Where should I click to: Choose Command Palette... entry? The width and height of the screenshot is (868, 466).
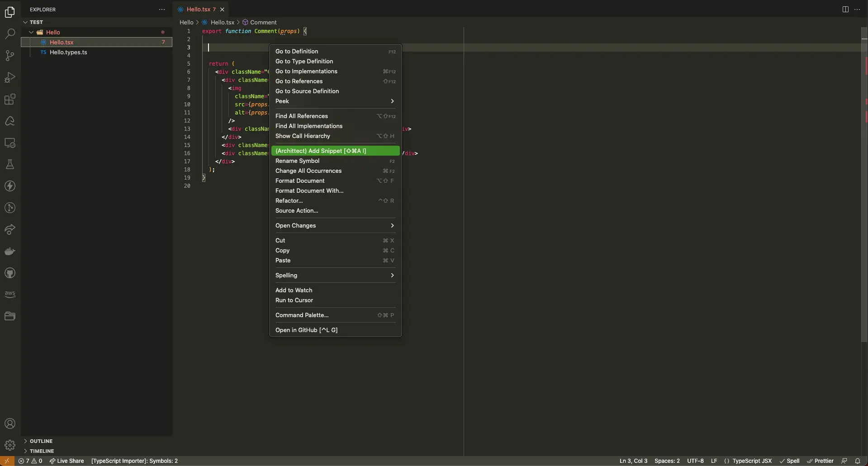point(335,315)
